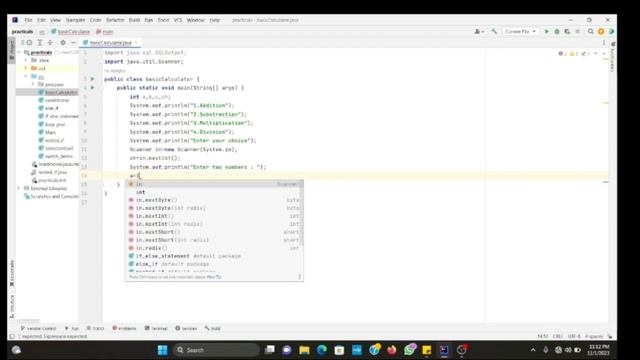Open the editor tabs more options icon
The width and height of the screenshot is (640, 360).
(x=604, y=42)
